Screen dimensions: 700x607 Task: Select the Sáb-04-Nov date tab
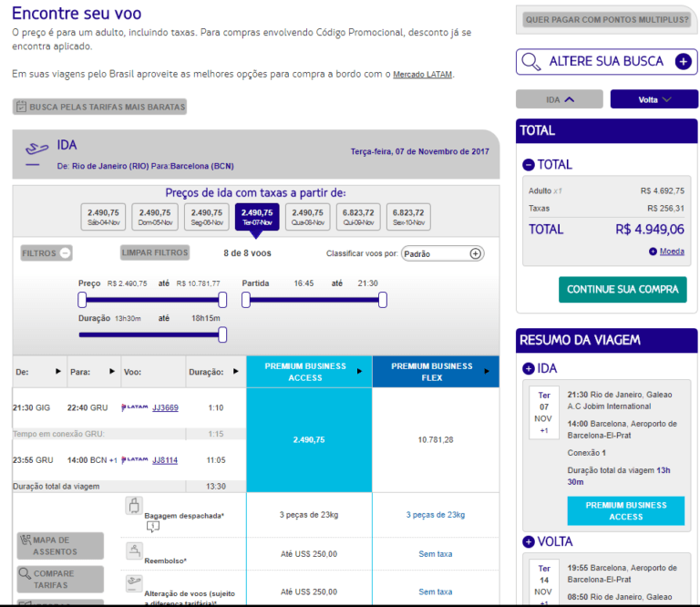point(104,216)
